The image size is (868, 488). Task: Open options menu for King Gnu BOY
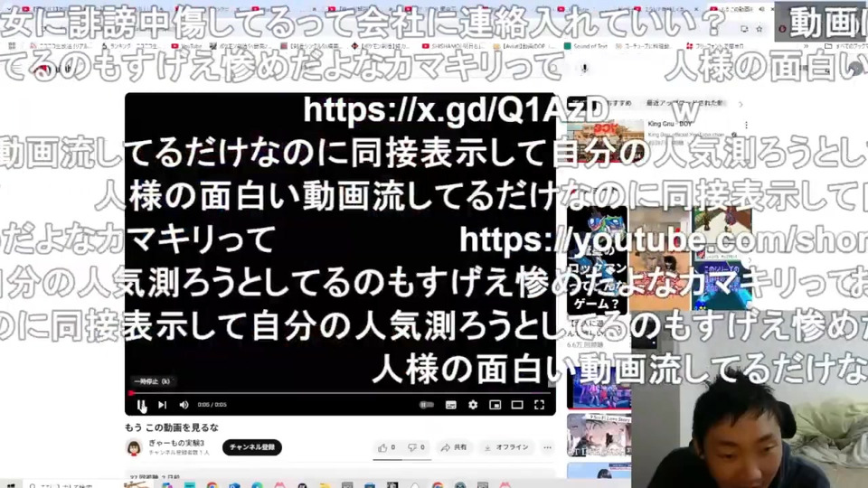[746, 125]
